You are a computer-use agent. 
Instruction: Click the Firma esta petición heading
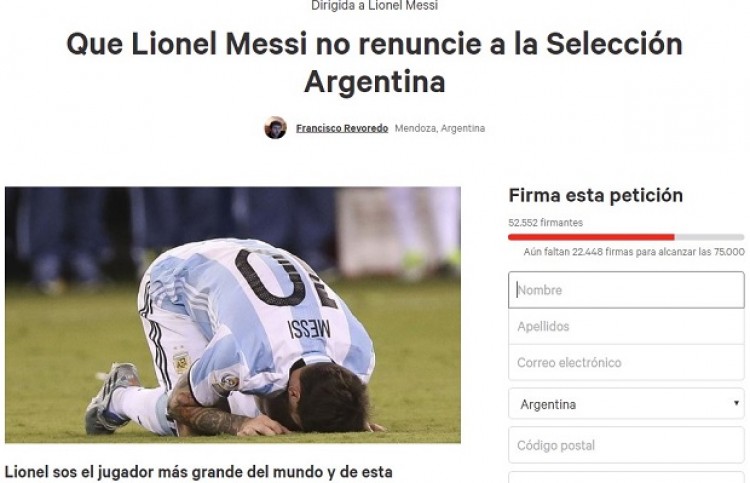tap(596, 195)
